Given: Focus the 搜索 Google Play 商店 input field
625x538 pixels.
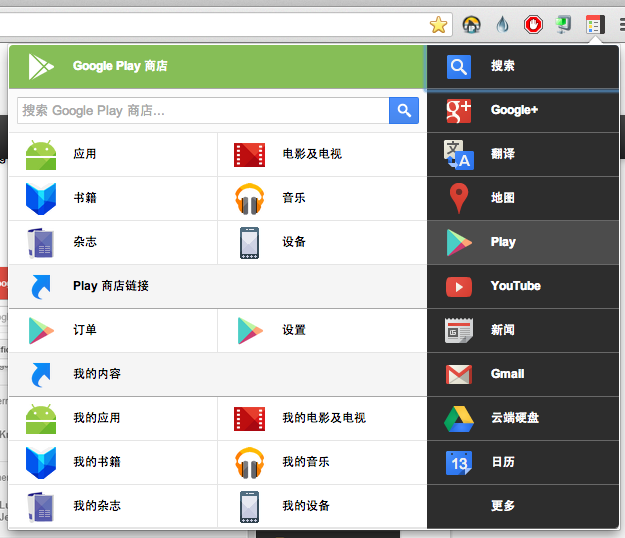Looking at the screenshot, I should pos(202,111).
